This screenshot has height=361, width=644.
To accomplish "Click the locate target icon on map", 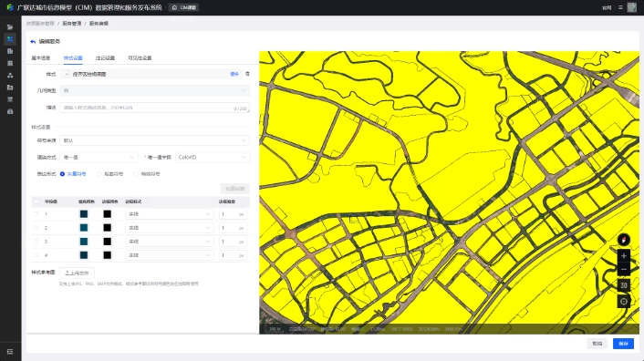I will tap(623, 302).
